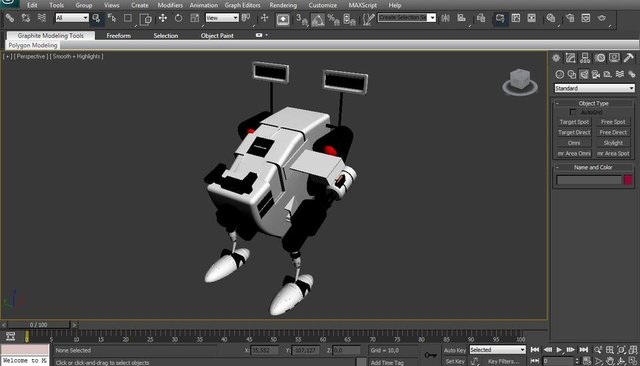Open the Selected key filter dropdown
The height and width of the screenshot is (366, 640).
point(498,350)
